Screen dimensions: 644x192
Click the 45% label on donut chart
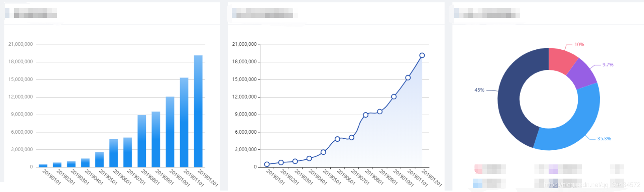[x=479, y=90]
